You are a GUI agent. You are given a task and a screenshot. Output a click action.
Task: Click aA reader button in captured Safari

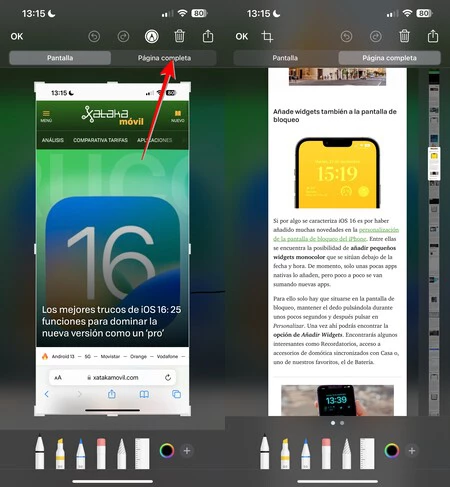58,378
